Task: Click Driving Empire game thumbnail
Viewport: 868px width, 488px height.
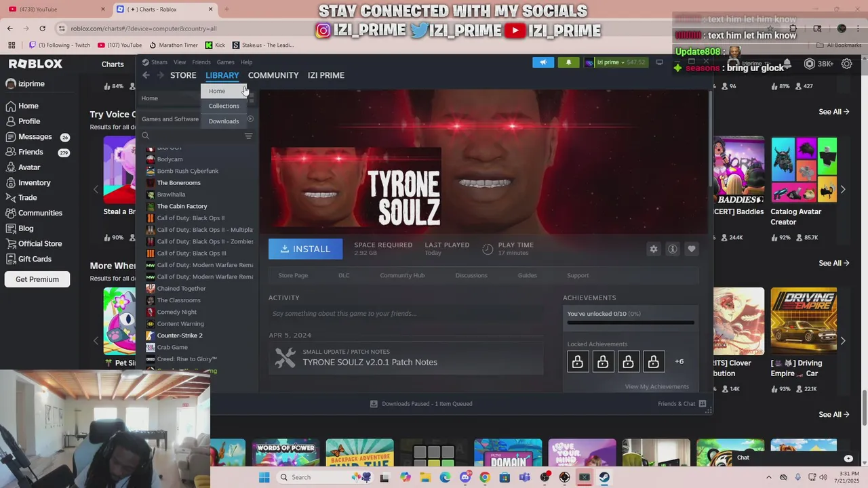Action: [x=804, y=321]
